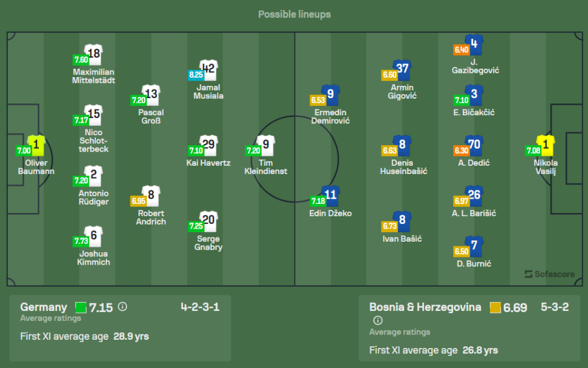Click Germany's green average rating square

81,307
